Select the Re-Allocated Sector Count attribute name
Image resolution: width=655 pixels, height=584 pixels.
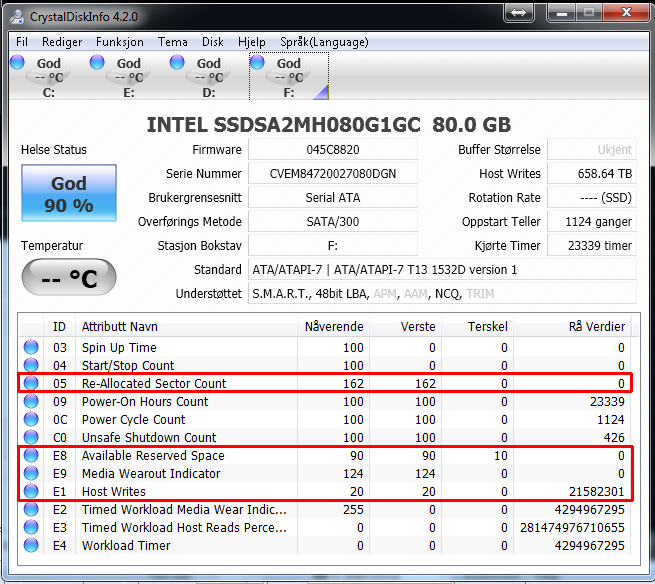(154, 383)
